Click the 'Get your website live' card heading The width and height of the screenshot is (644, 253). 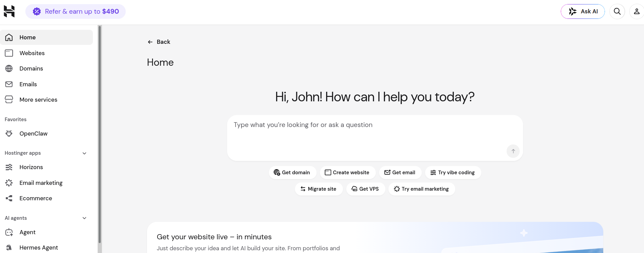click(214, 237)
